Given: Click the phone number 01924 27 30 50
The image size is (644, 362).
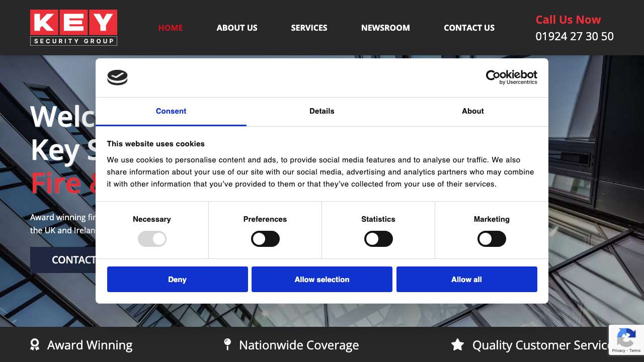Looking at the screenshot, I should (574, 36).
